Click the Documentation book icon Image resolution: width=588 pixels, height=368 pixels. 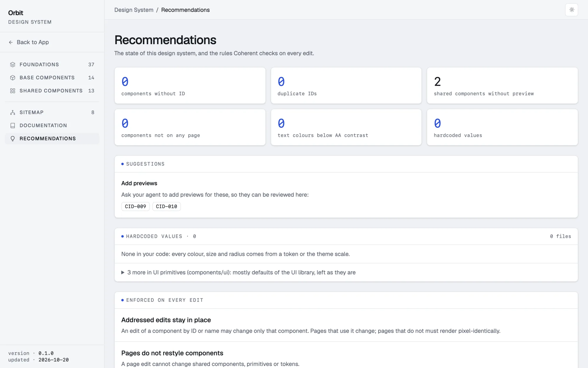pyautogui.click(x=13, y=125)
